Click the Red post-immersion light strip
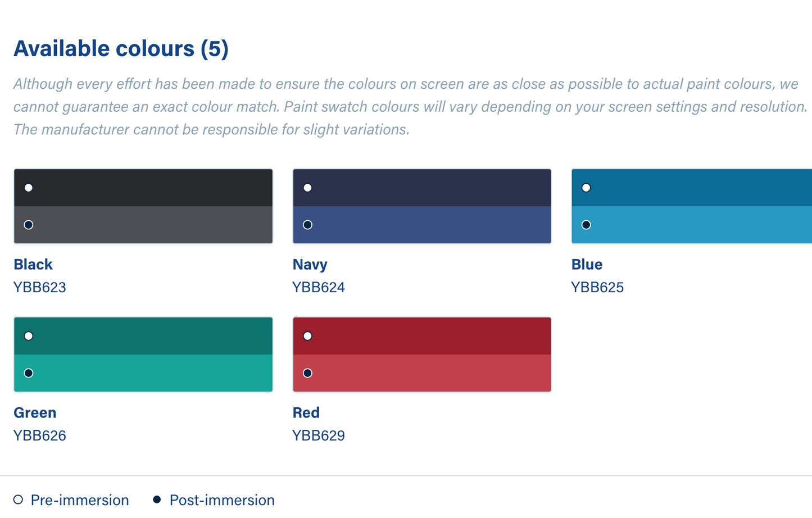812x518 pixels. 421,373
